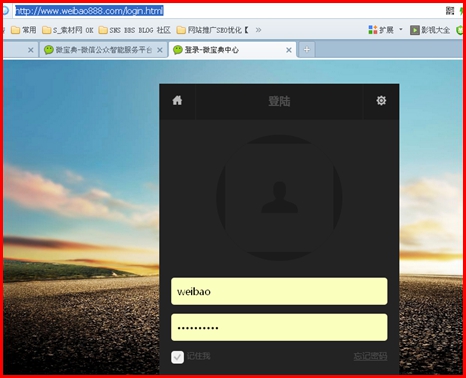
Task: Open the 网站推广SEO优化 bookmark folder
Action: coord(212,30)
